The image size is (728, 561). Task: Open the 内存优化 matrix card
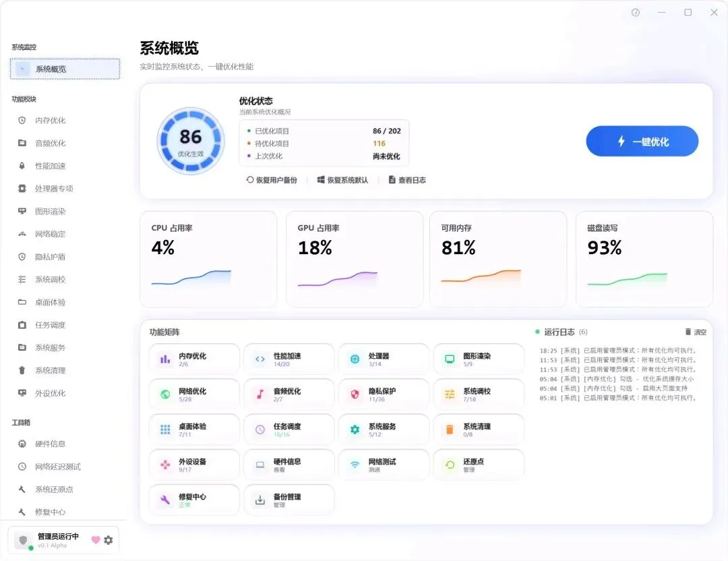(x=194, y=359)
